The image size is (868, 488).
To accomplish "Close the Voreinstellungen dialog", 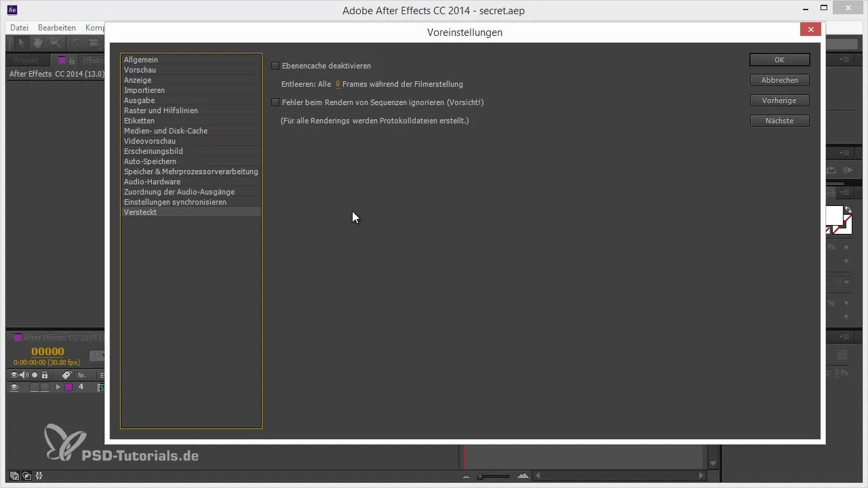I will point(810,29).
